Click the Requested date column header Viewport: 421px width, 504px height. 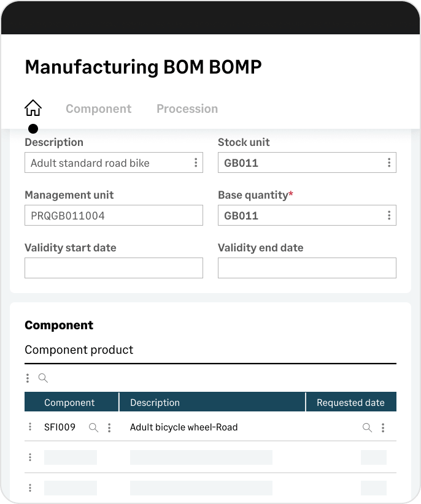351,402
